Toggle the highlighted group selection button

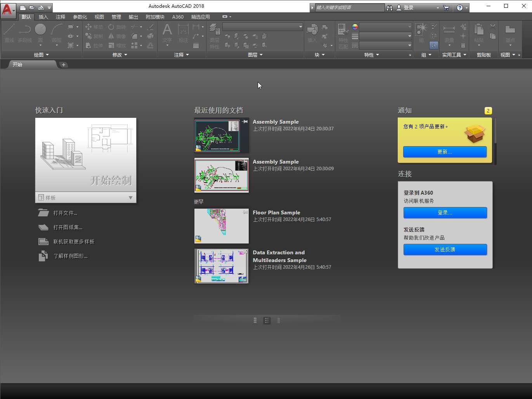point(434,45)
